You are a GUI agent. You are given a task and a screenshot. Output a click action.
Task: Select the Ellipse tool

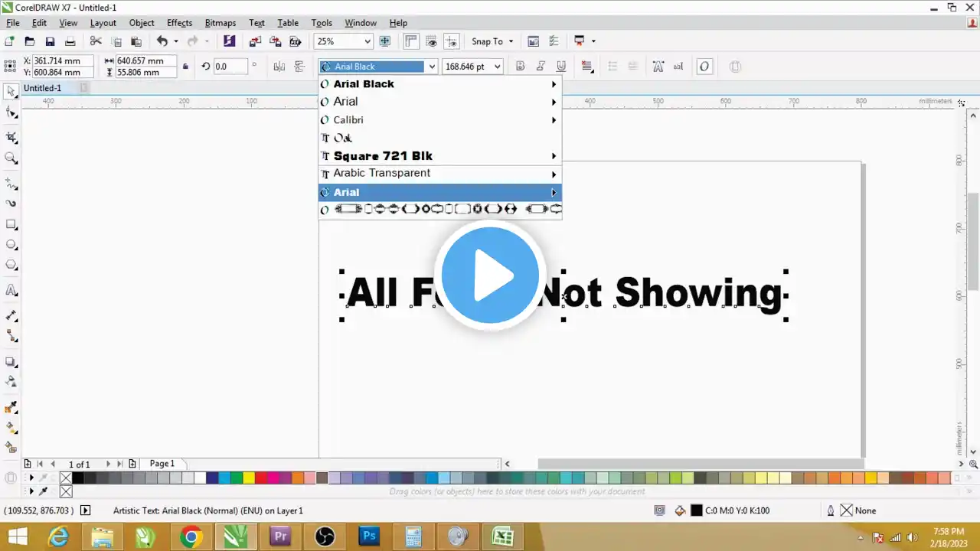(x=11, y=245)
